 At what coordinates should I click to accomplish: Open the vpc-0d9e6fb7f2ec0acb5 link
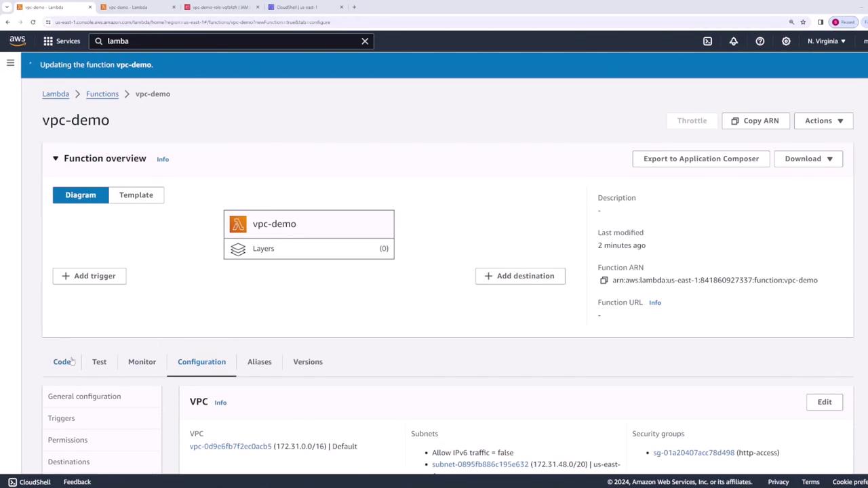pos(231,447)
